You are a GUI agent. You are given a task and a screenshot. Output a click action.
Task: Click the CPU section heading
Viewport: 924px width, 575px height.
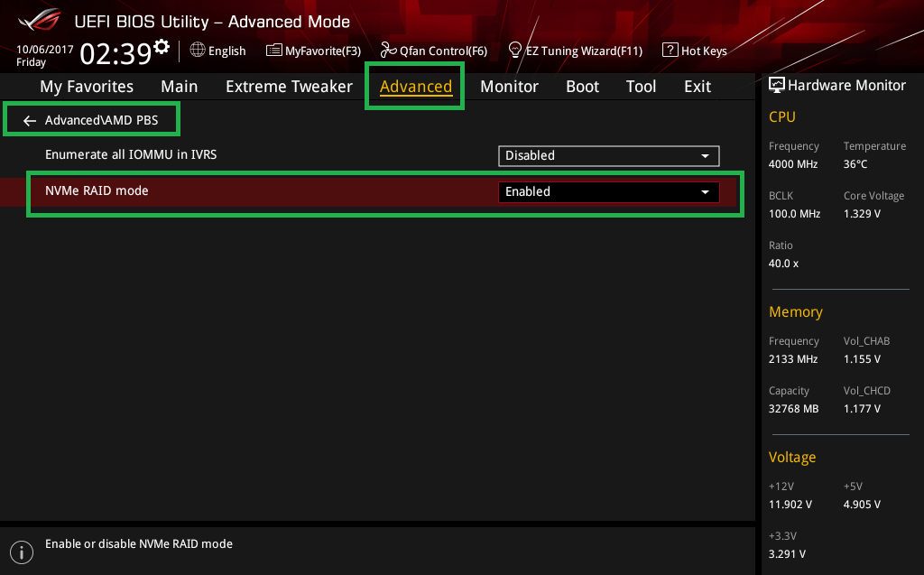782,116
